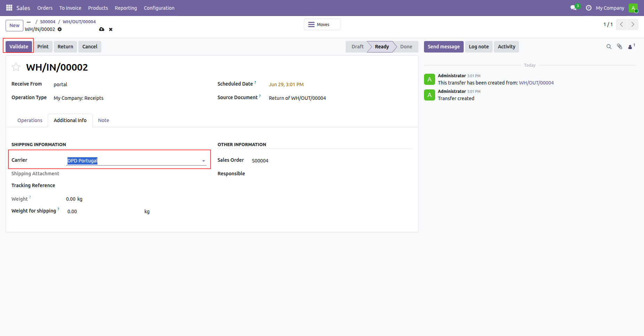The image size is (644, 336).
Task: Switch to the Additional Info tab
Action: 70,120
